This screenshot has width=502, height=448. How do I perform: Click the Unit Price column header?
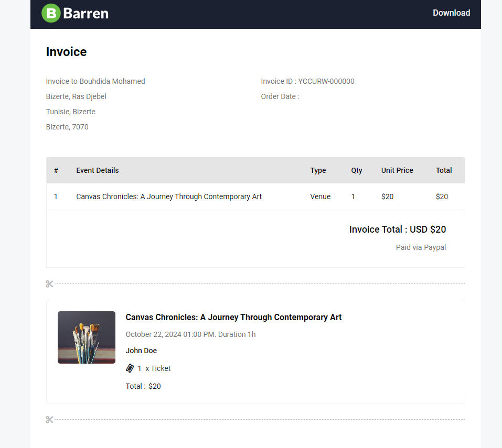(x=397, y=170)
